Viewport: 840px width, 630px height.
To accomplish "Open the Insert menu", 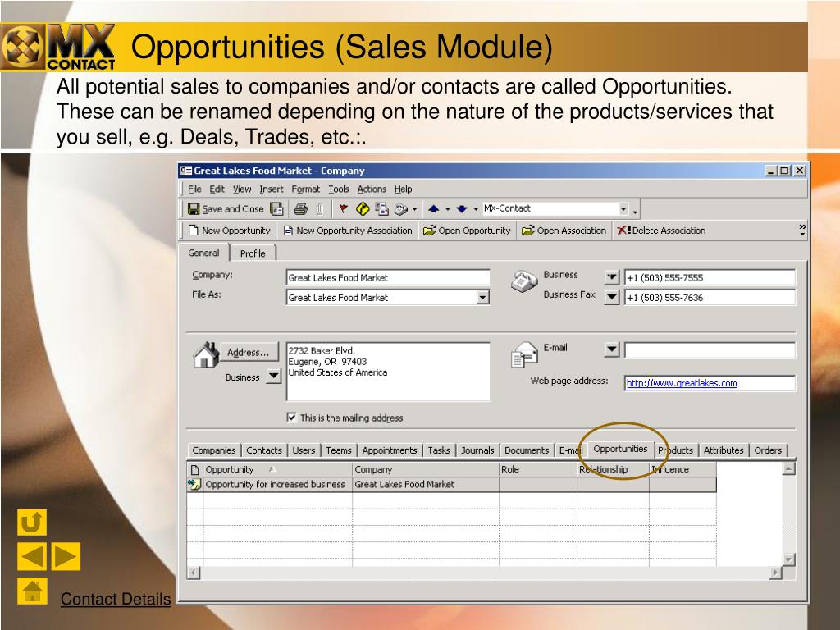I will (x=271, y=189).
